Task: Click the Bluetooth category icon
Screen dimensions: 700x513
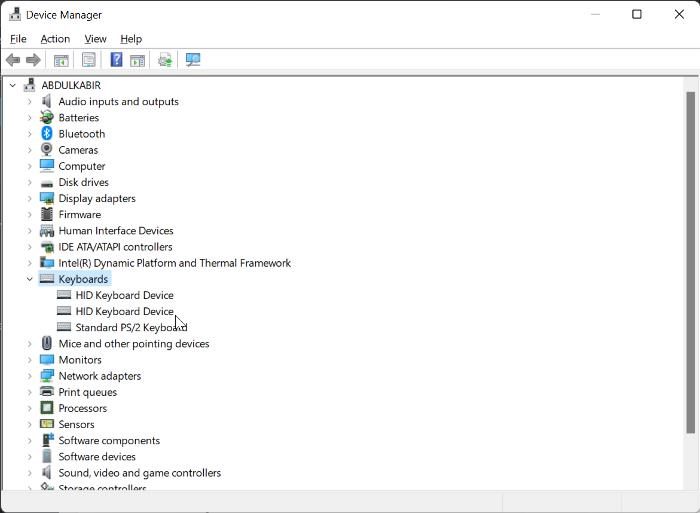Action: point(47,133)
